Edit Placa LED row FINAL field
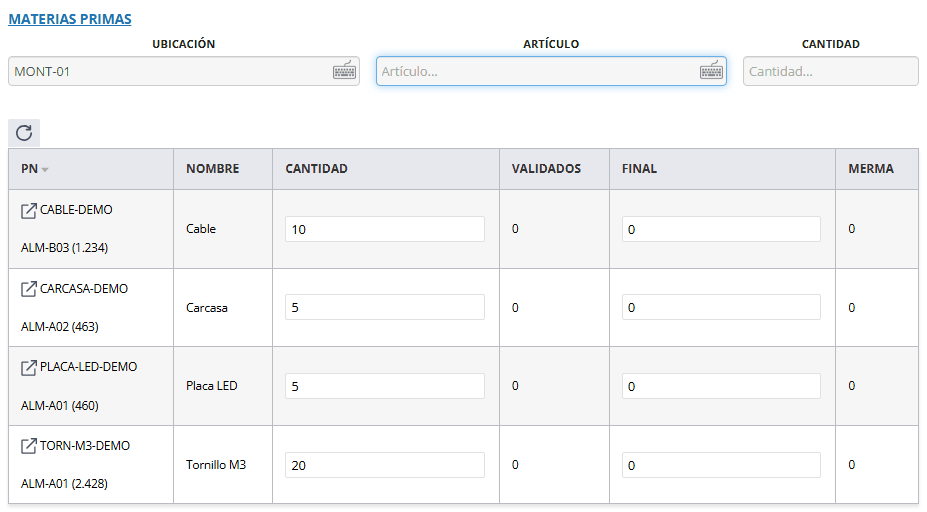 pos(721,386)
